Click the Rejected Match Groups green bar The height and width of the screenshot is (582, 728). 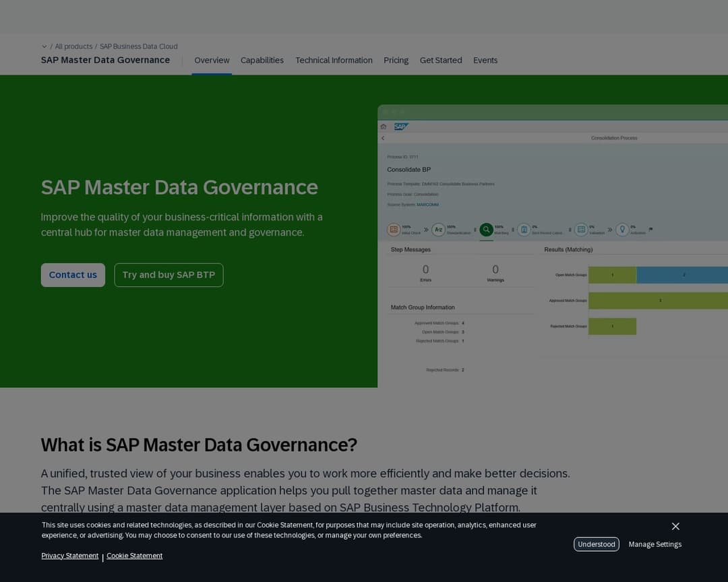point(612,326)
